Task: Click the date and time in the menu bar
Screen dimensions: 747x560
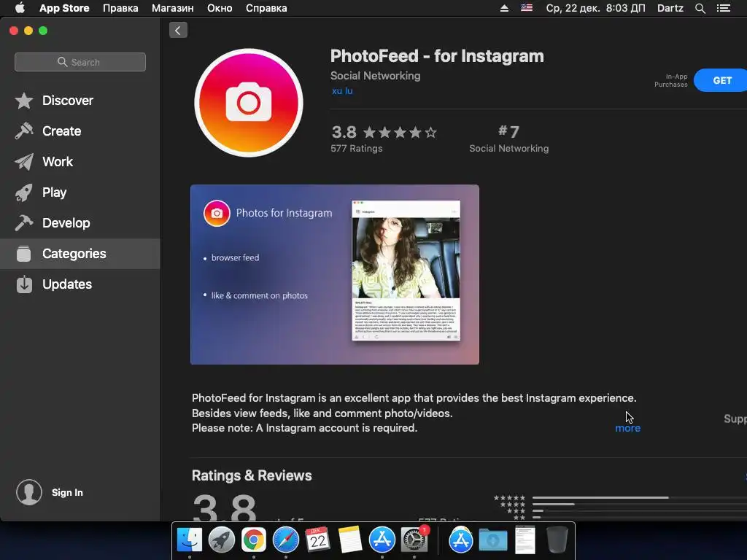Action: tap(595, 8)
